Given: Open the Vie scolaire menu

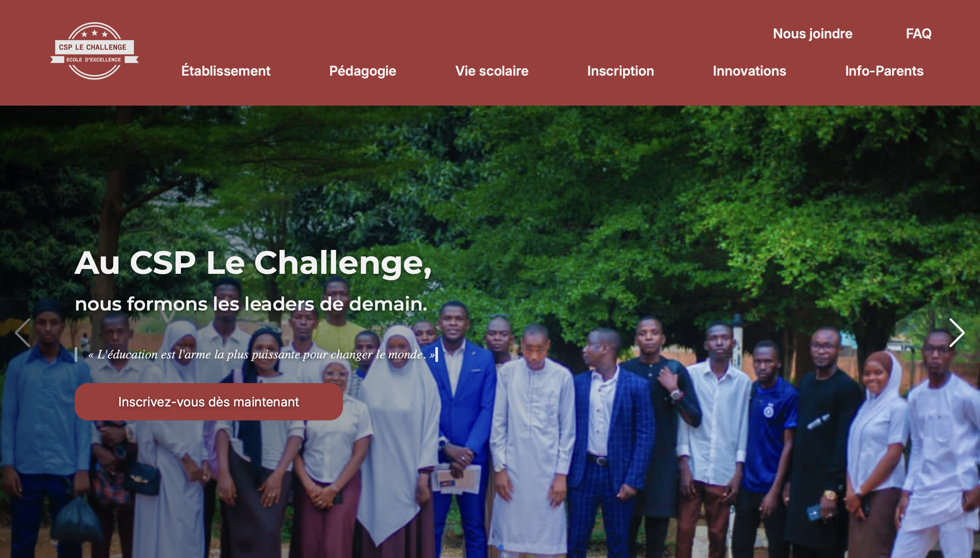Looking at the screenshot, I should point(492,71).
